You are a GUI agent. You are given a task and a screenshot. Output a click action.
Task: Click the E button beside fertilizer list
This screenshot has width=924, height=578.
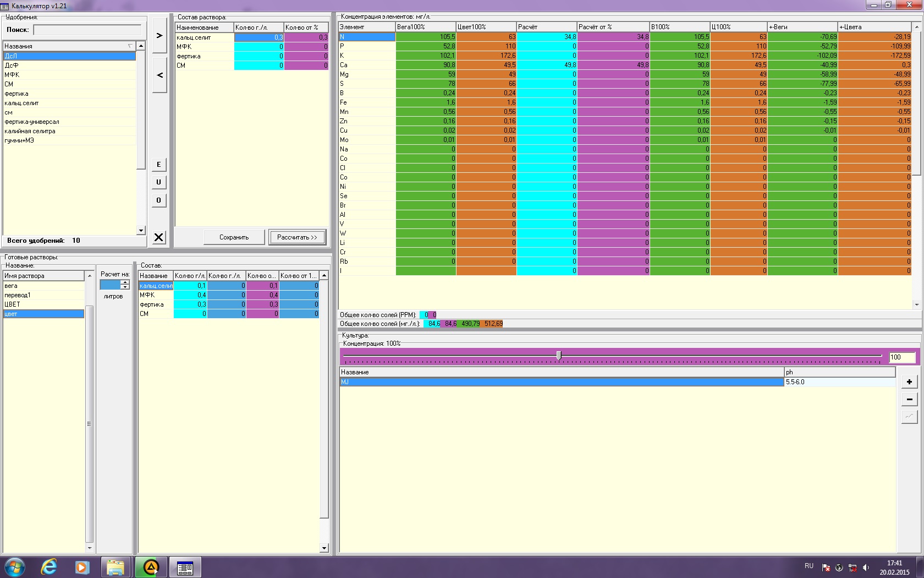[x=159, y=165]
